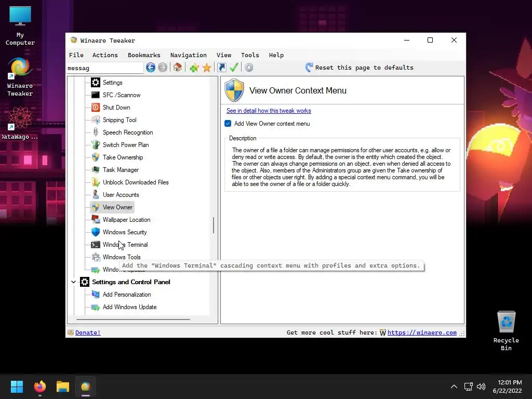The image size is (532, 399).
Task: Open File Explorer from the taskbar
Action: tap(63, 387)
